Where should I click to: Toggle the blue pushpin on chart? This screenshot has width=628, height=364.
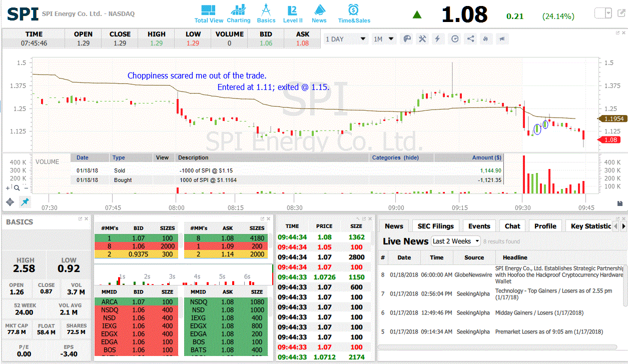(24, 202)
